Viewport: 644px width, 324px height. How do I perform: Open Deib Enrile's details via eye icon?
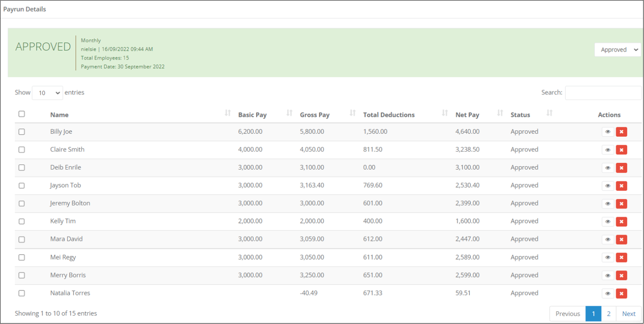[x=608, y=168]
